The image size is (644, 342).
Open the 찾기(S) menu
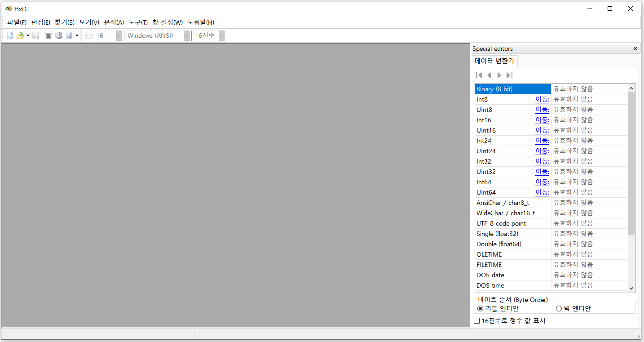click(x=65, y=22)
